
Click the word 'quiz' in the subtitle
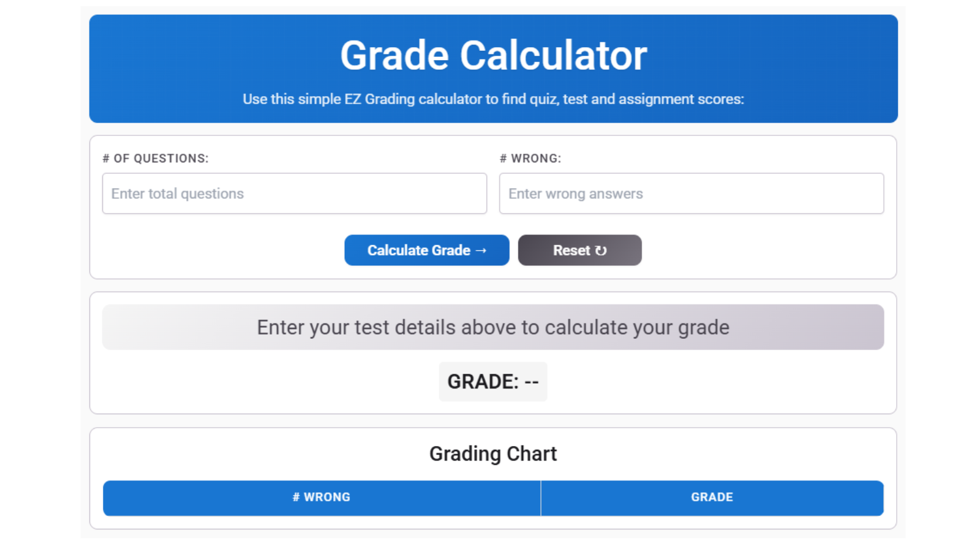pos(543,99)
